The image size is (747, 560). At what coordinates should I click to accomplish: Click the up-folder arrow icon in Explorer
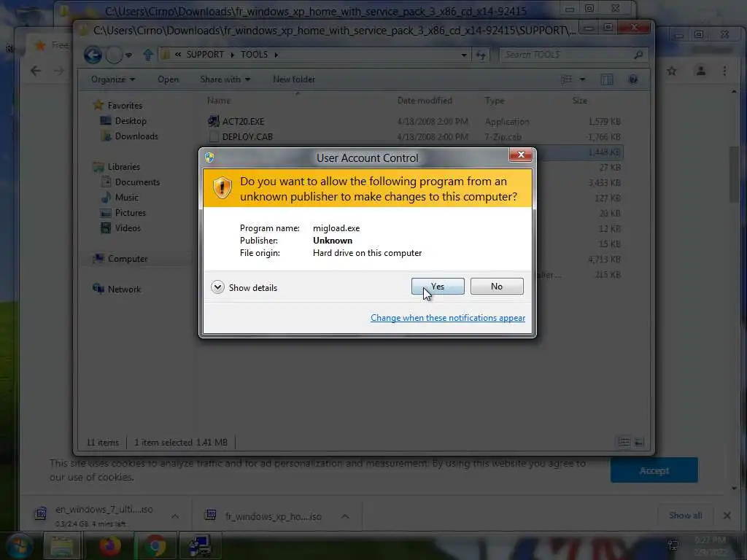(x=148, y=55)
